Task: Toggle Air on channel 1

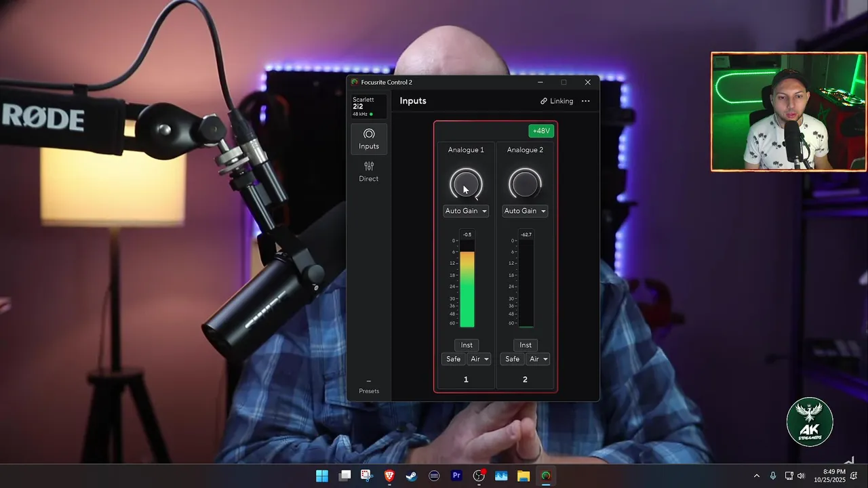Action: pyautogui.click(x=475, y=359)
